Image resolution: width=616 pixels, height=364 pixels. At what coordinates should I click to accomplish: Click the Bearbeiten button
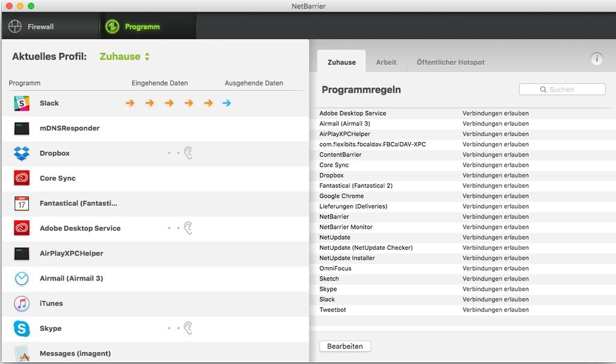click(x=345, y=347)
